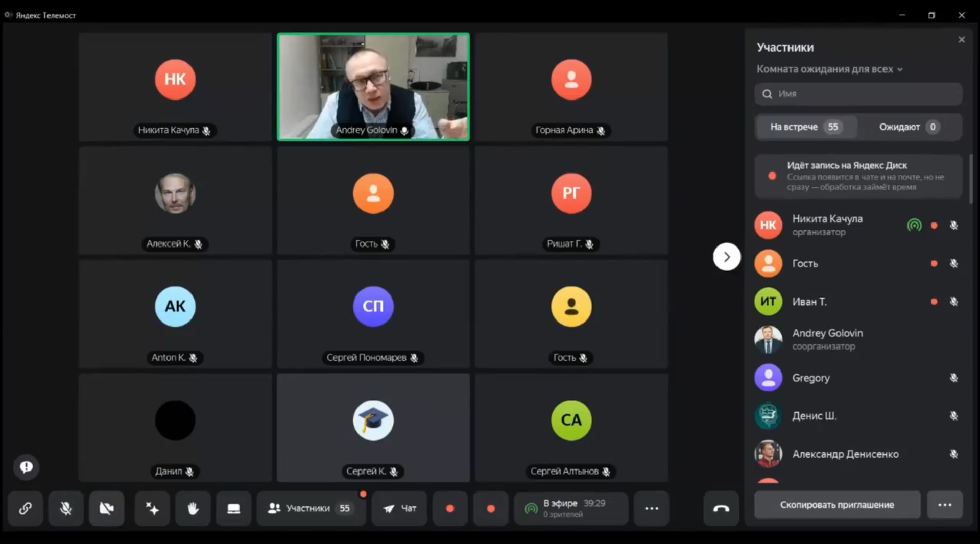Click the Алексей К. avatar photo
Screen dimensions: 980x544
pos(175,193)
